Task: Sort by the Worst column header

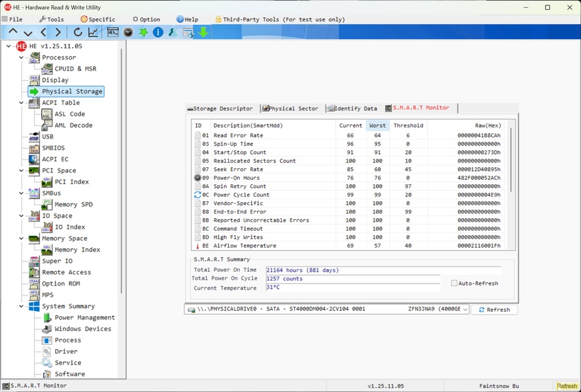Action: click(377, 125)
